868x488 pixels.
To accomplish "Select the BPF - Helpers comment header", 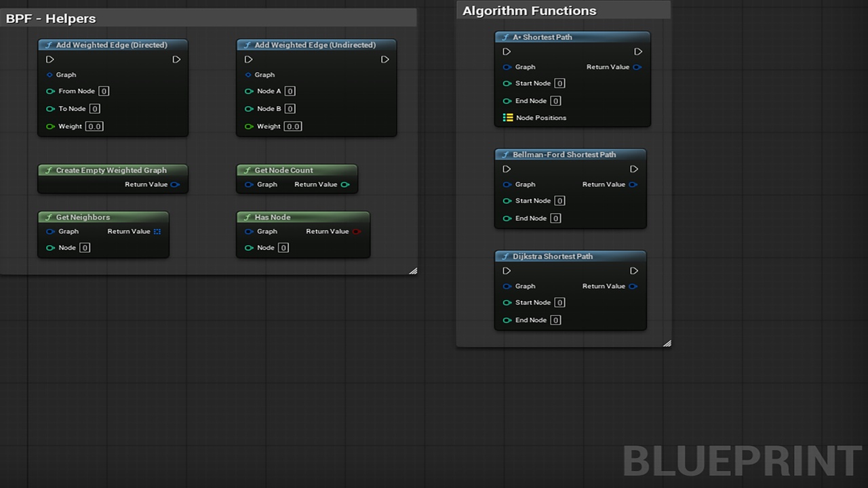I will coord(208,18).
